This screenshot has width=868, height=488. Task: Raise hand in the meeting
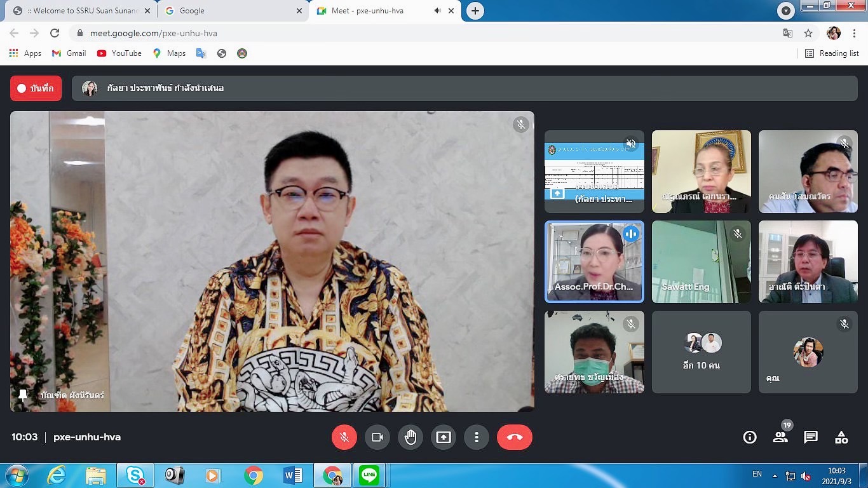(410, 437)
